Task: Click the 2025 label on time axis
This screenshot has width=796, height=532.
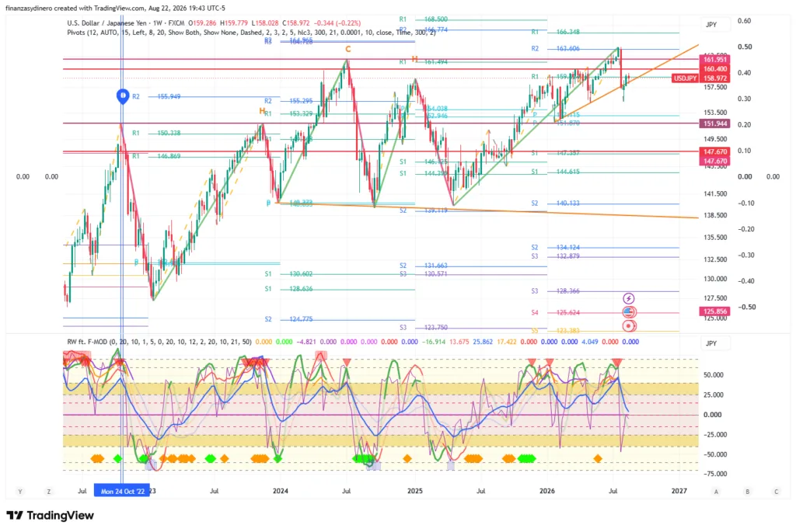Action: tap(415, 491)
